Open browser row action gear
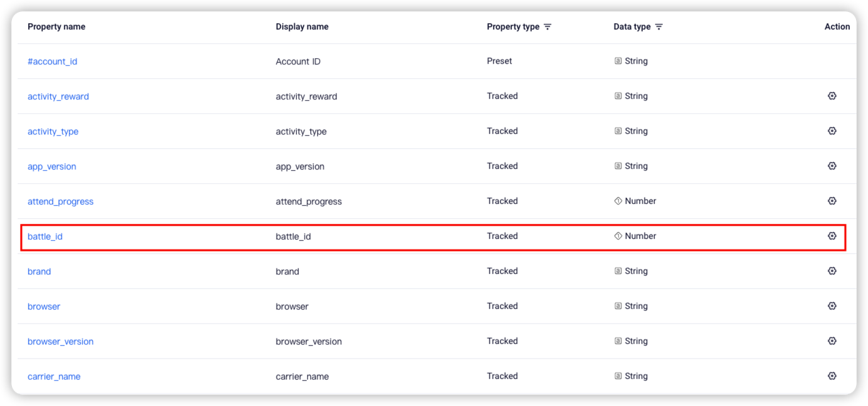The height and width of the screenshot is (406, 868). coord(832,306)
